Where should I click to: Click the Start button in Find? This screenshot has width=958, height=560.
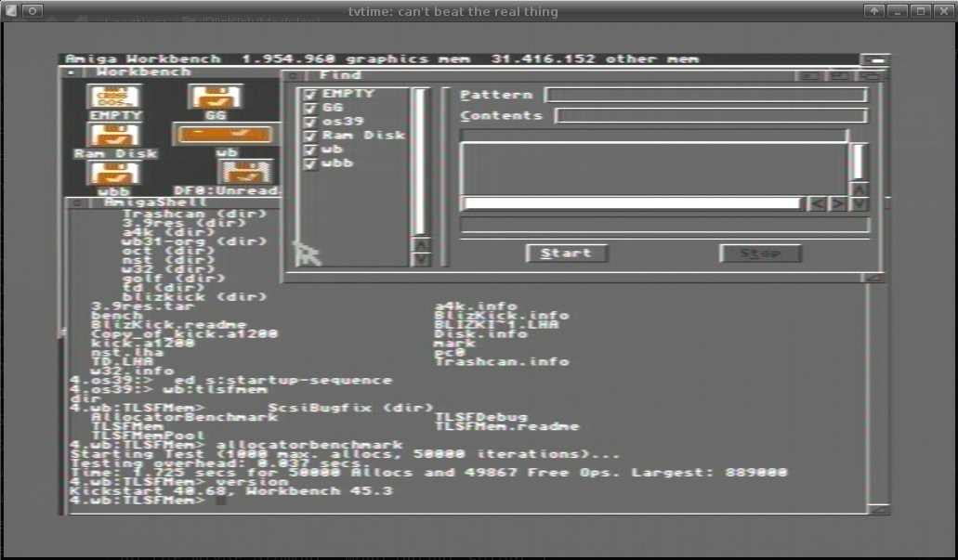pos(567,253)
